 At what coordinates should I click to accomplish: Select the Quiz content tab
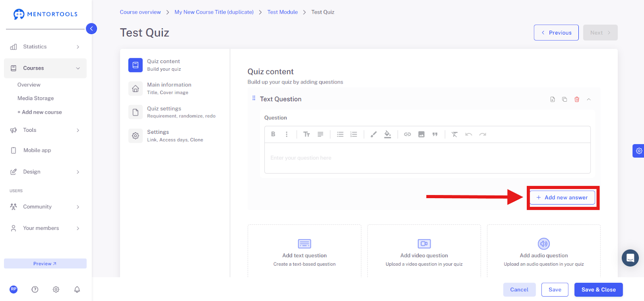pos(175,65)
